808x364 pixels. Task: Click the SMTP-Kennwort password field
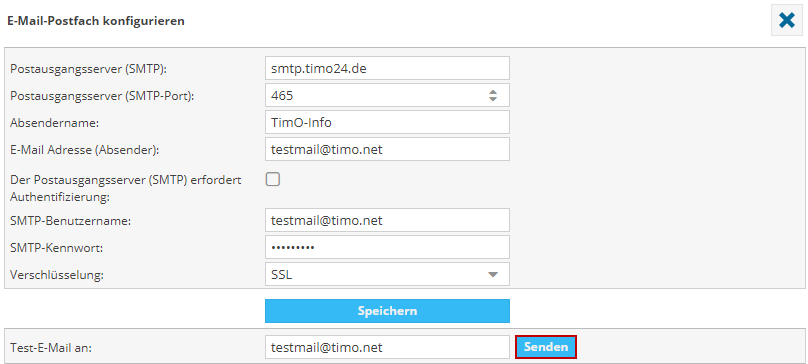coord(387,247)
